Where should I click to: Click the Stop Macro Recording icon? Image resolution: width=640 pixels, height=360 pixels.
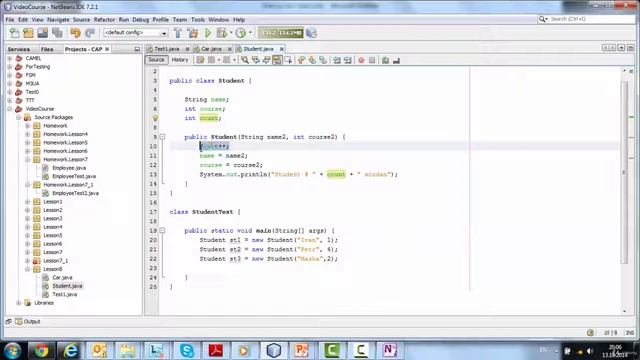click(x=372, y=60)
